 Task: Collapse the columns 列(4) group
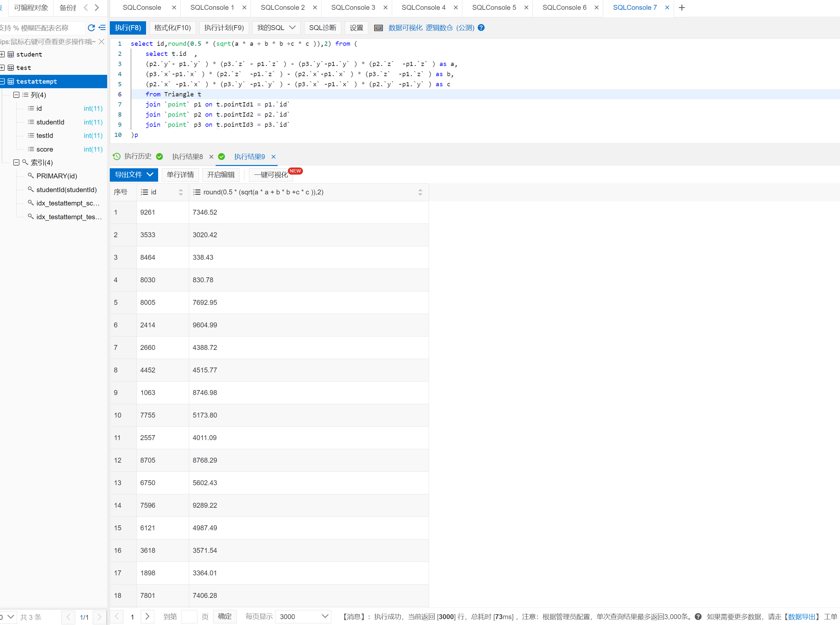pos(16,95)
